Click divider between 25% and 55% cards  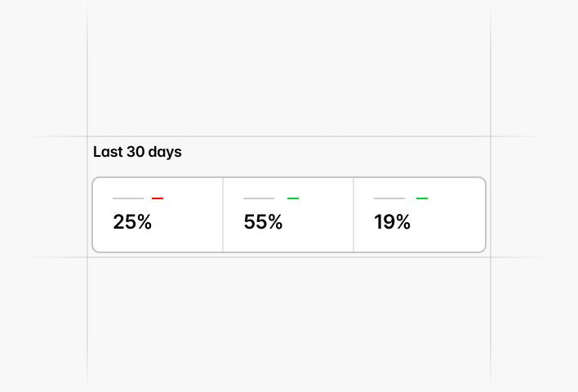point(223,215)
